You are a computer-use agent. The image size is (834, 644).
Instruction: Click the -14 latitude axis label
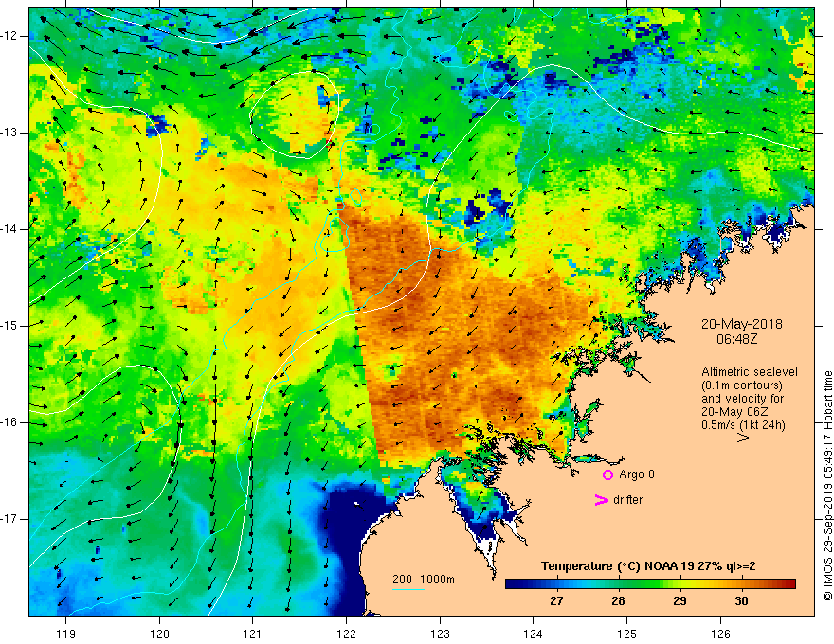9,229
